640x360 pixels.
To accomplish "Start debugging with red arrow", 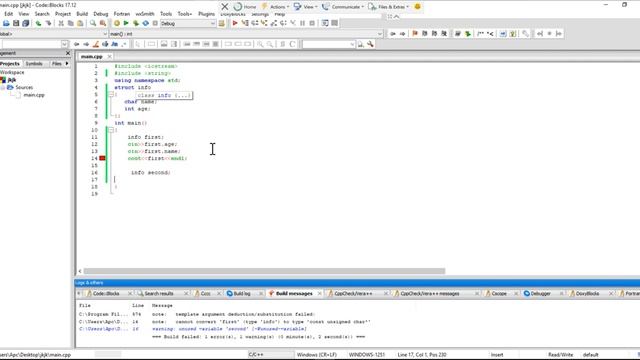I will (x=235, y=23).
